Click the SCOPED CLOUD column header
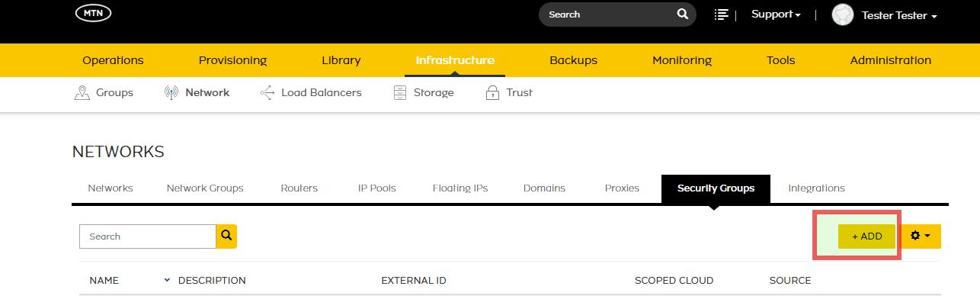The height and width of the screenshot is (296, 980). 674,281
